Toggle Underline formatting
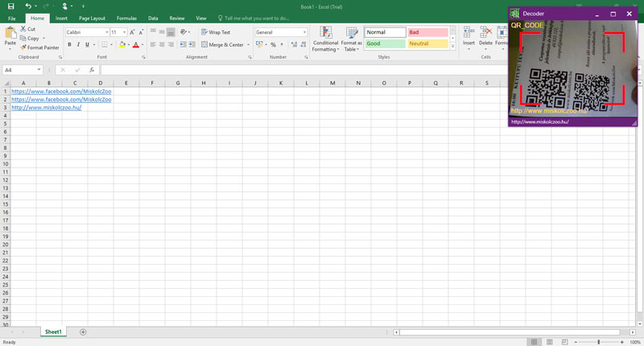Image resolution: width=644 pixels, height=346 pixels. coord(87,44)
